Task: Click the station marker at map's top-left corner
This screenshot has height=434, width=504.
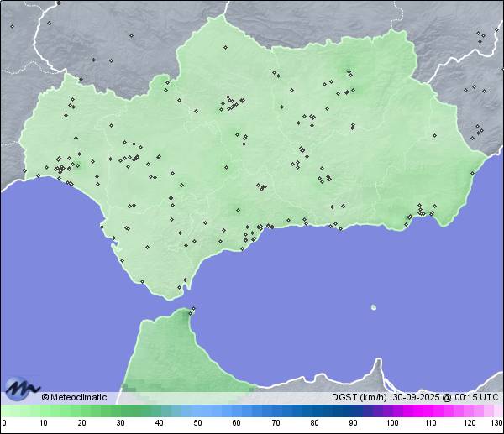Action: (13, 26)
